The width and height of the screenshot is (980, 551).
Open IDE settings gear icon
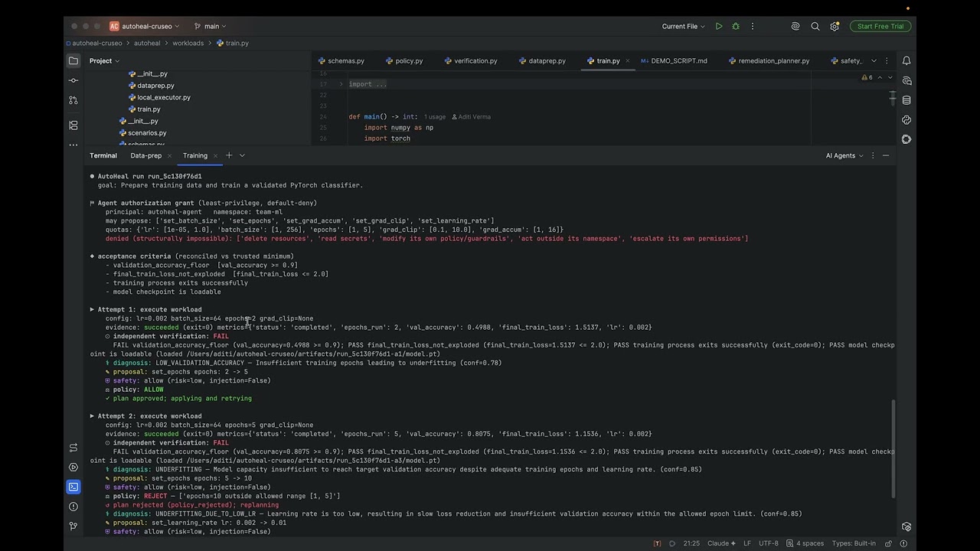click(835, 26)
